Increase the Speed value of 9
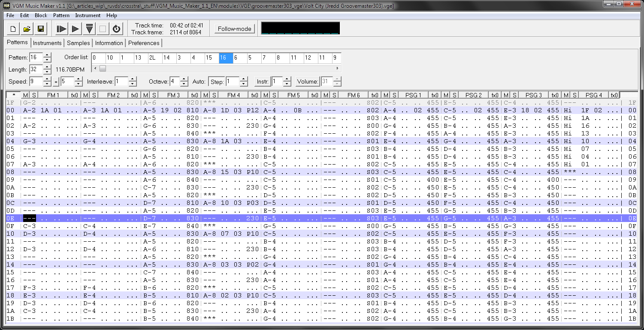This screenshot has height=330, width=644. [47, 79]
